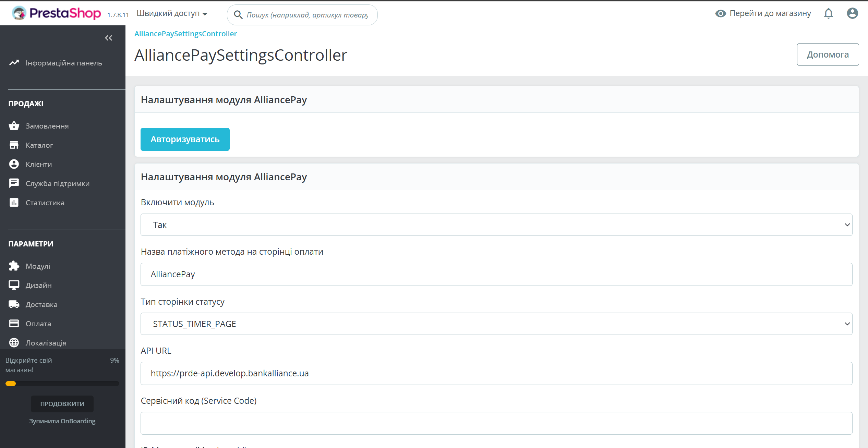Click the PrestaShop logo
The width and height of the screenshot is (868, 448).
57,13
